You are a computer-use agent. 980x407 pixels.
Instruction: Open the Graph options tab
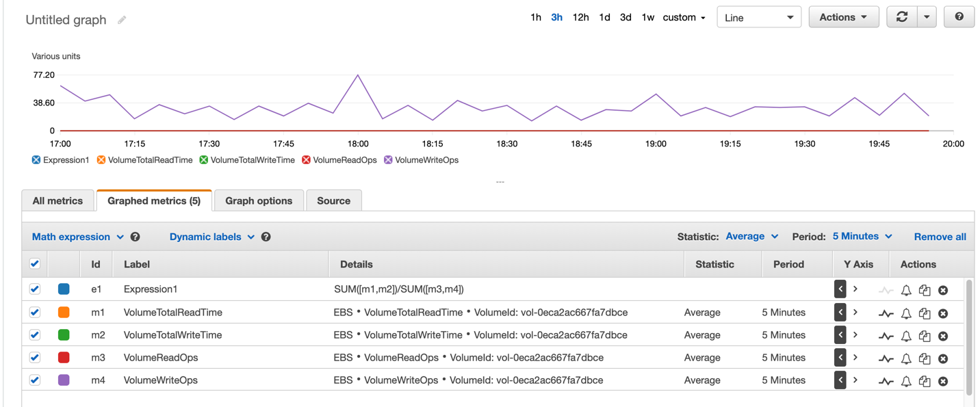tap(259, 200)
